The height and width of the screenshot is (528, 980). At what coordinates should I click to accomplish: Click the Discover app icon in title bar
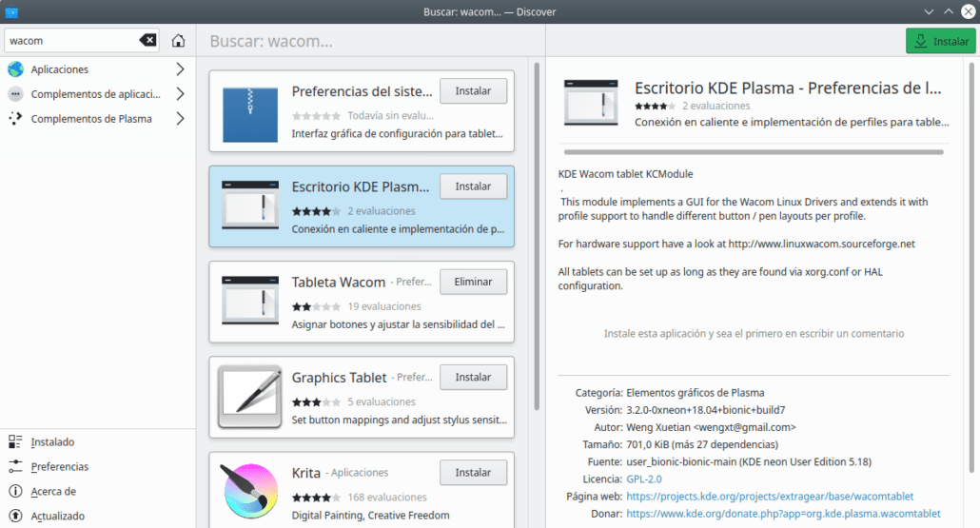(x=11, y=11)
